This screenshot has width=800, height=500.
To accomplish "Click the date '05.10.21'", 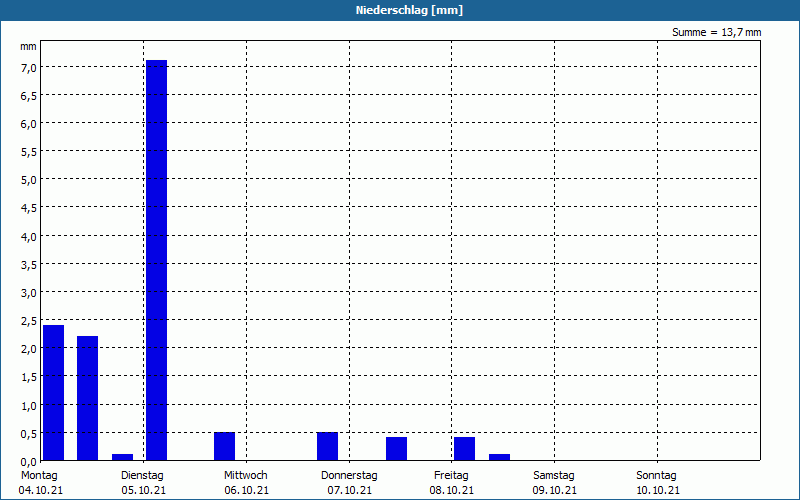I will (x=144, y=490).
